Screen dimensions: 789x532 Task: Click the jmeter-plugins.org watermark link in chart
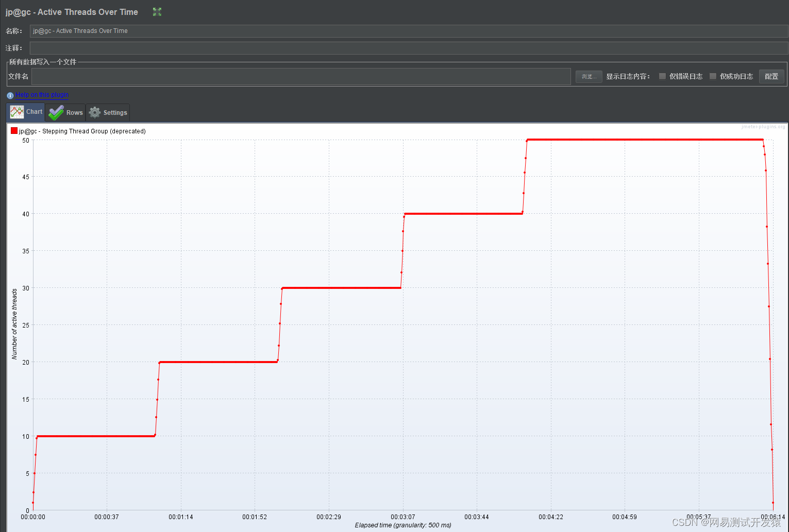[763, 127]
